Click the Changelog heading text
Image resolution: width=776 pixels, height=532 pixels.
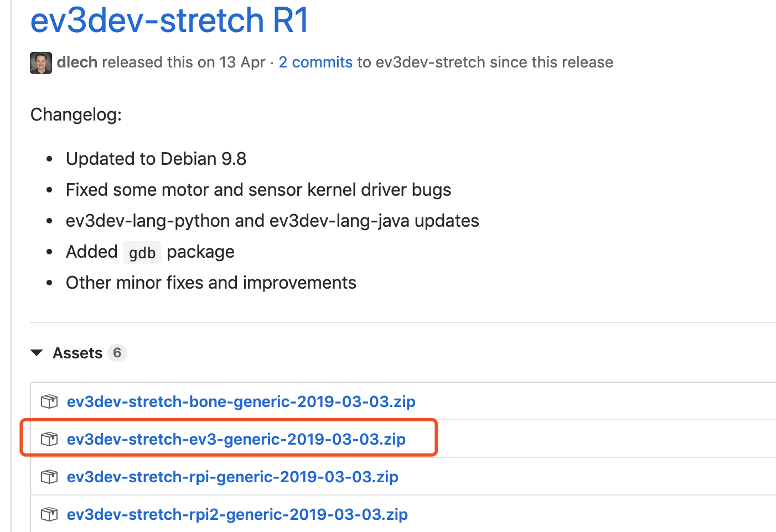click(x=76, y=114)
